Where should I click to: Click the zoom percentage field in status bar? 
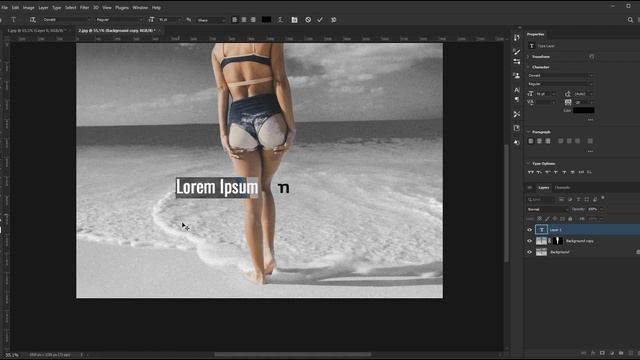click(x=12, y=355)
